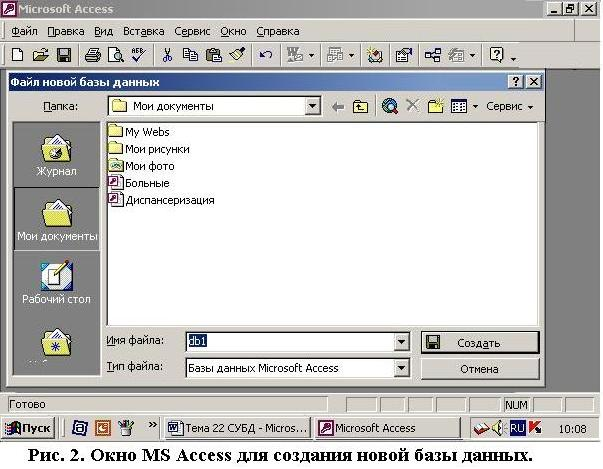The width and height of the screenshot is (603, 469).
Task: Click the Отмена button
Action: 480,369
